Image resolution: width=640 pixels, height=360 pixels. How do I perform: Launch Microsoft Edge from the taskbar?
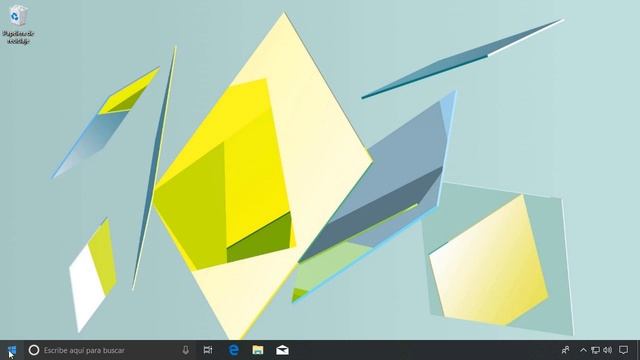pos(233,350)
